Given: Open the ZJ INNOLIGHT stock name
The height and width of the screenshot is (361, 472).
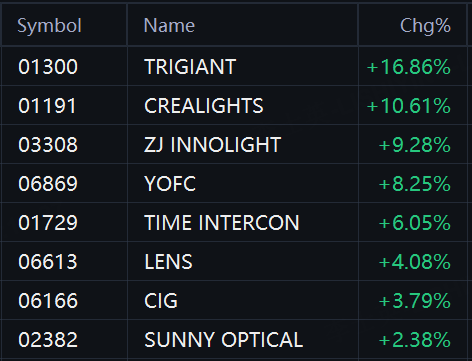Looking at the screenshot, I should click(212, 145).
